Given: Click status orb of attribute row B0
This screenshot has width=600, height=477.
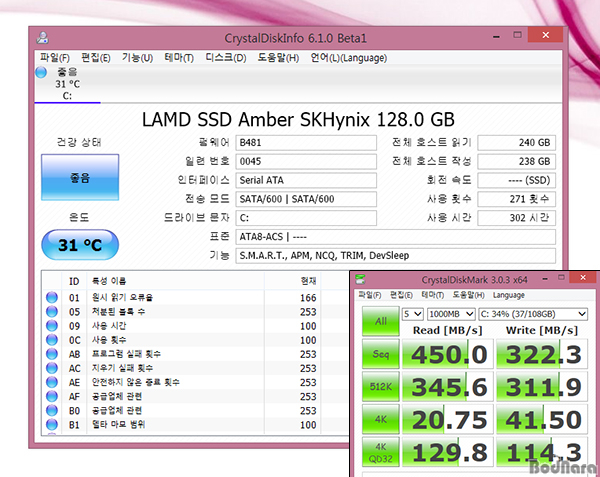Looking at the screenshot, I should tap(52, 410).
